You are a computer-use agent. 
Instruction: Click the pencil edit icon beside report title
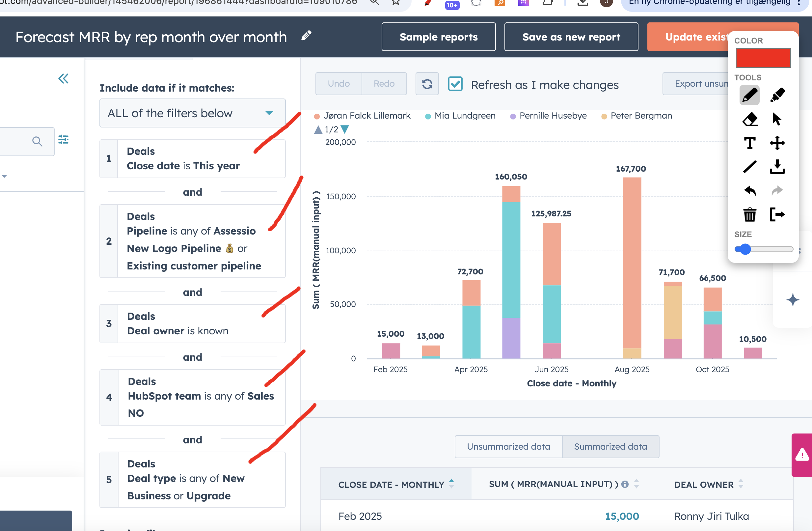click(x=306, y=36)
